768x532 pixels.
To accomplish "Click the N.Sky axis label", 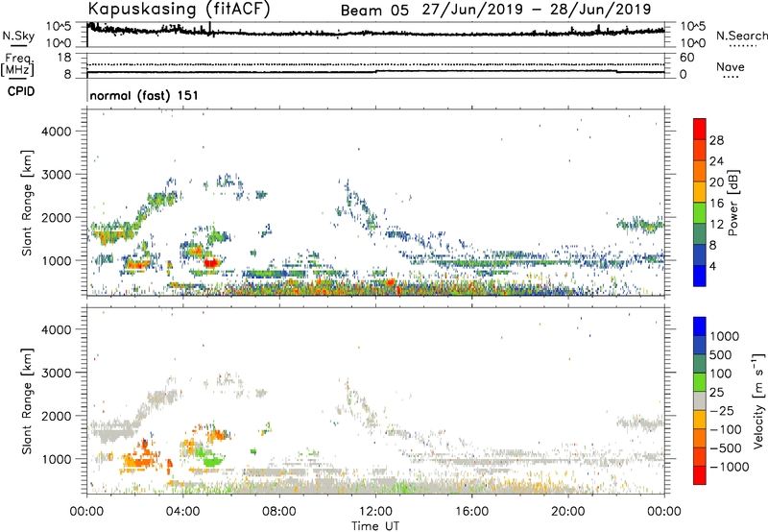I will click(18, 36).
